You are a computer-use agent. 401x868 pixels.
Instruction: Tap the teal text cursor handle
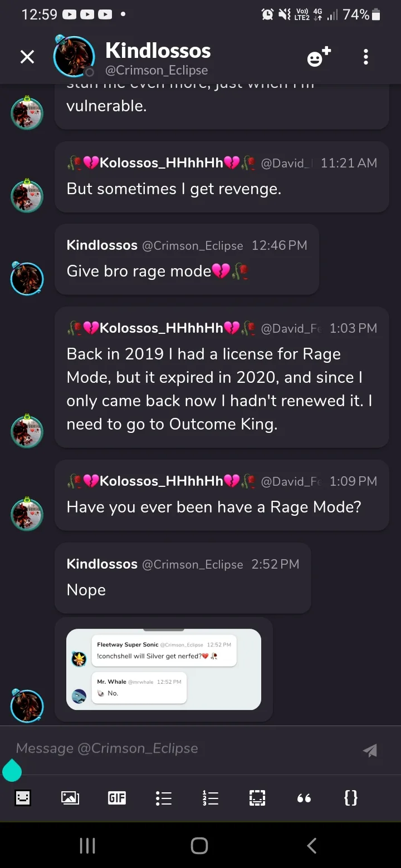pyautogui.click(x=12, y=771)
